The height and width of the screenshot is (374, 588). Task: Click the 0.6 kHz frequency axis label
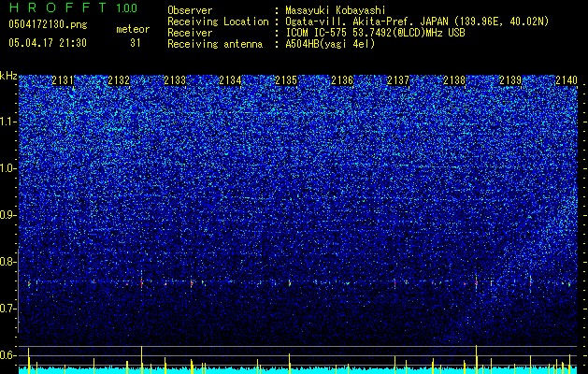tap(7, 355)
